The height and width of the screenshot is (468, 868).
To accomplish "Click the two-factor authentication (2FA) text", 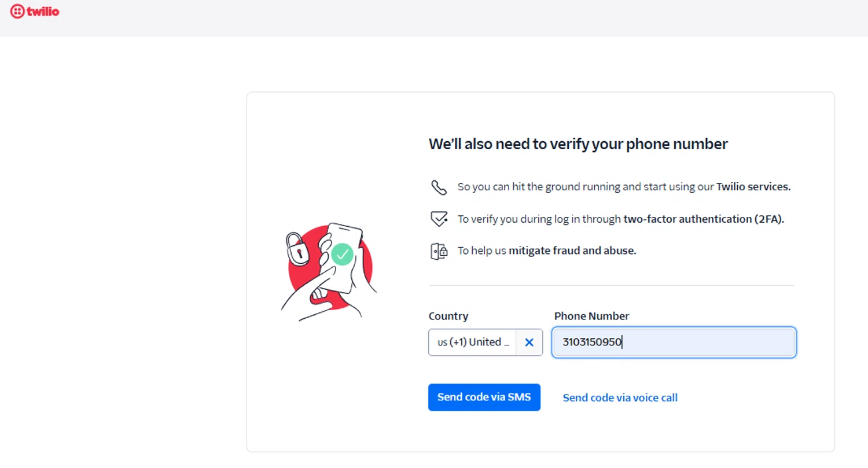I will [703, 219].
